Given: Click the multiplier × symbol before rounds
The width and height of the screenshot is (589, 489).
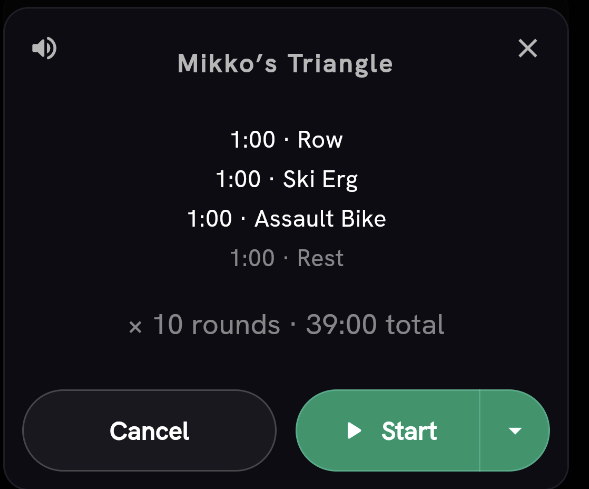Looking at the screenshot, I should coord(135,326).
